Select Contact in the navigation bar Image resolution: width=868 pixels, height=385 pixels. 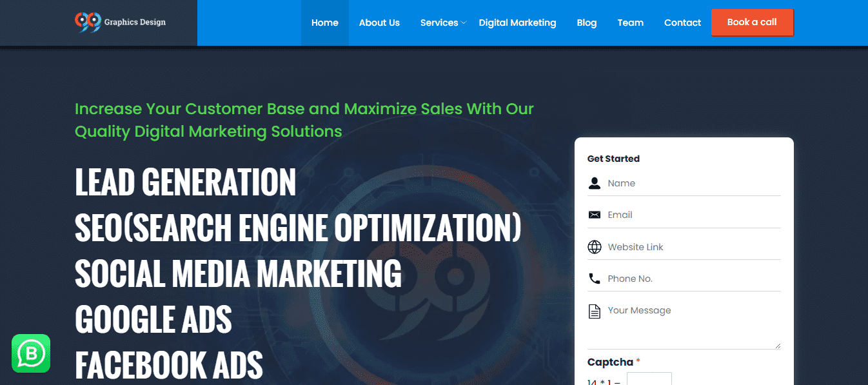682,23
